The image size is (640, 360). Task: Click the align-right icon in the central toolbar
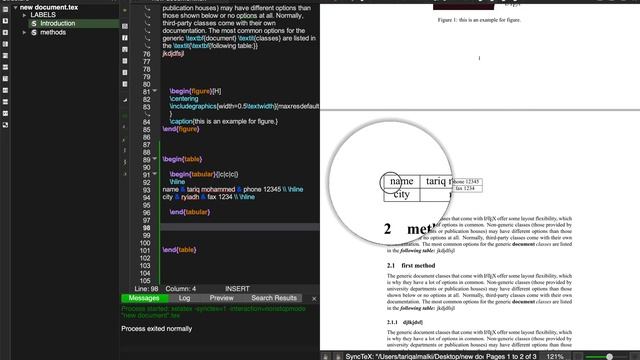125,84
